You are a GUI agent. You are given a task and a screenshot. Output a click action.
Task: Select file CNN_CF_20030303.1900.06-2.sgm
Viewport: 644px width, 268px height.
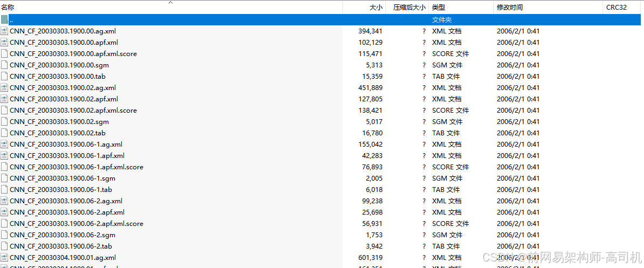63,235
